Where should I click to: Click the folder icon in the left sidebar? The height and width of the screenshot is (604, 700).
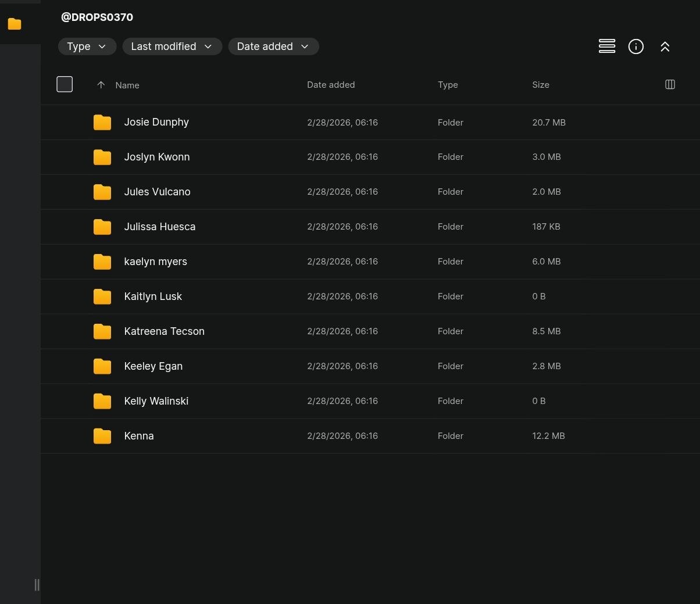(15, 24)
